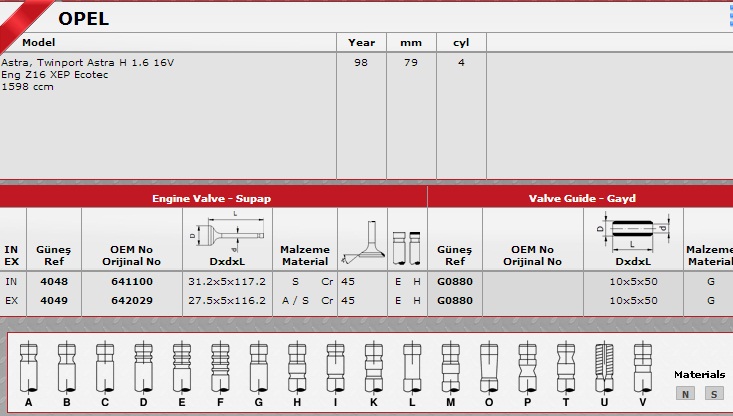
Task: Select valve tip profile K icon
Action: [373, 366]
